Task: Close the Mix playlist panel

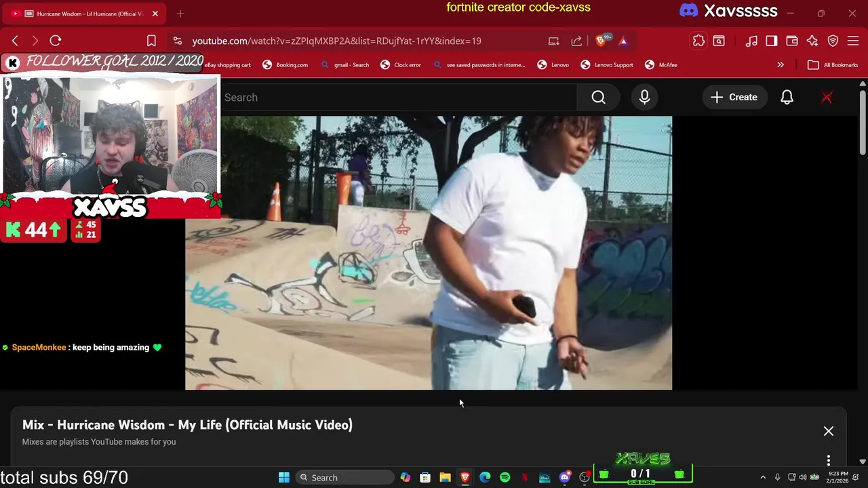Action: pos(829,431)
